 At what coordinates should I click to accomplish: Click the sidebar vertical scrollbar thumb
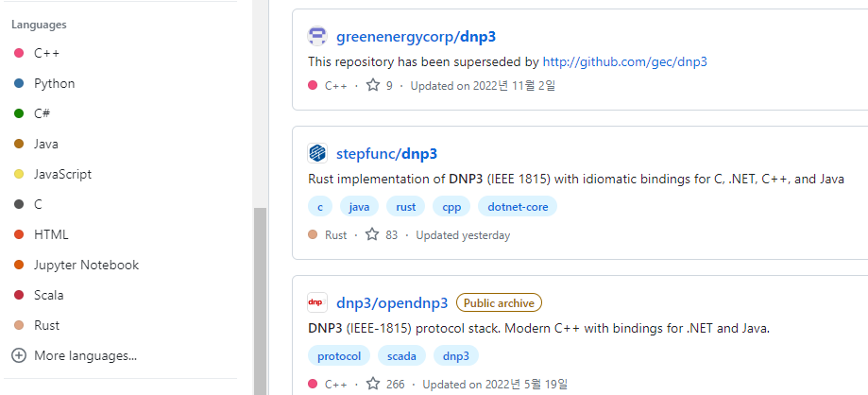click(260, 301)
